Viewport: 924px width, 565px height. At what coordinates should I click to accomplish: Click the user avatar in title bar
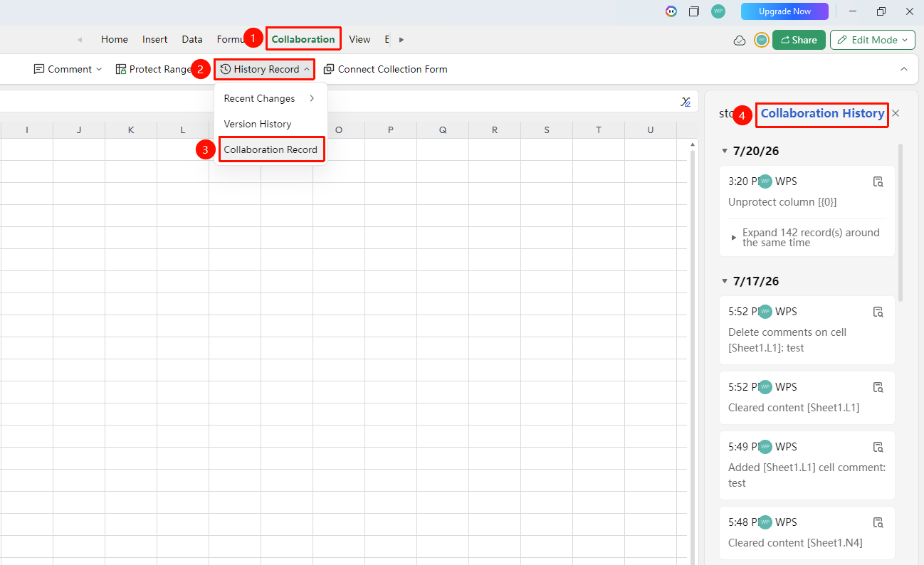tap(718, 11)
